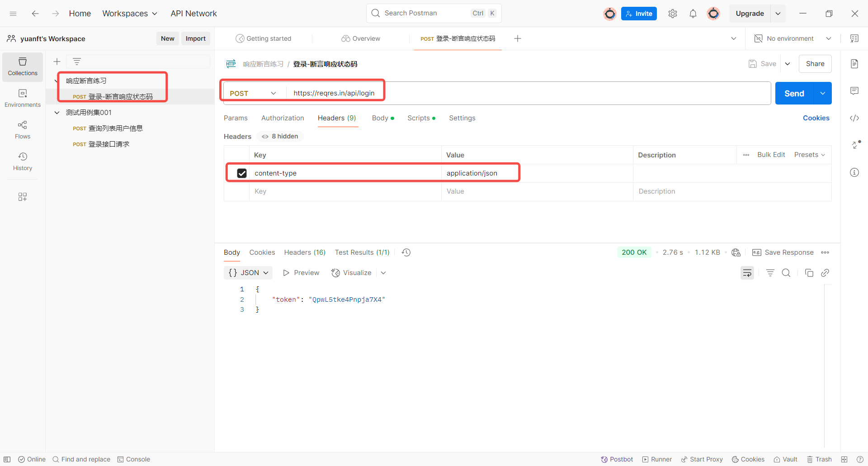This screenshot has width=868, height=466.
Task: Toggle word wrap in response body
Action: pyautogui.click(x=747, y=273)
